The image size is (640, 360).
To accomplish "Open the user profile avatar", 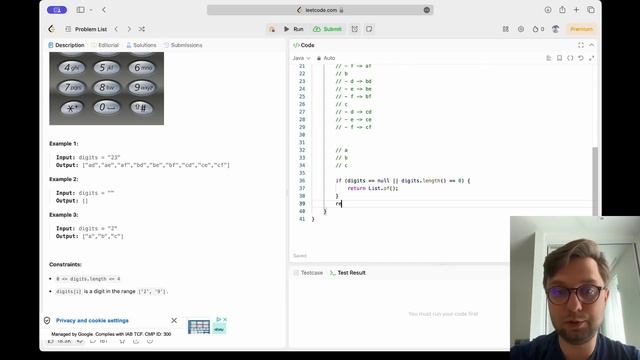I will click(556, 29).
